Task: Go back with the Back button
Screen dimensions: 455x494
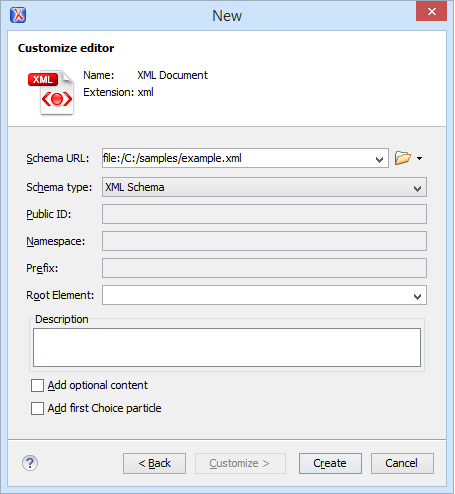Action: [x=154, y=463]
